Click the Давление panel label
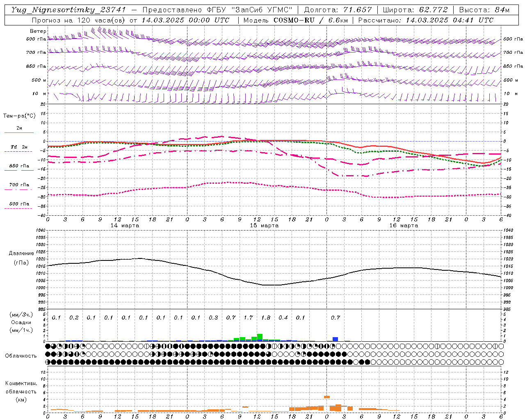 [21, 253]
